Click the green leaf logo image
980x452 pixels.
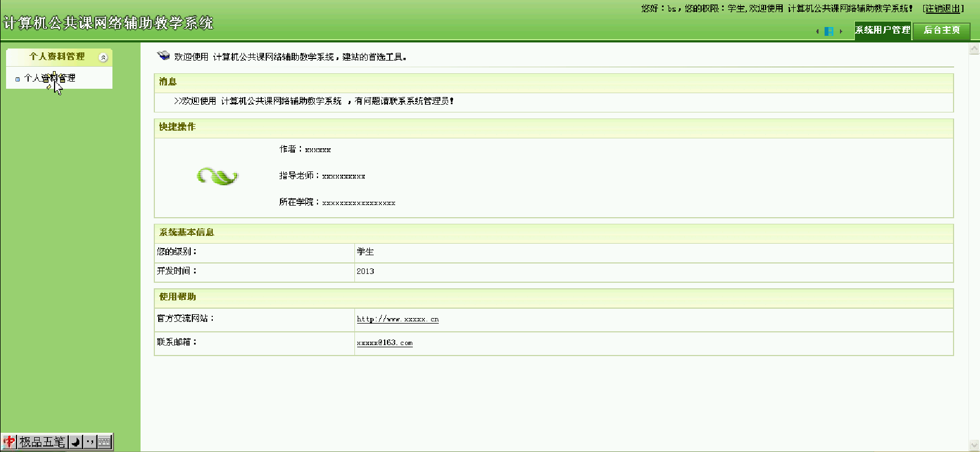pyautogui.click(x=218, y=176)
